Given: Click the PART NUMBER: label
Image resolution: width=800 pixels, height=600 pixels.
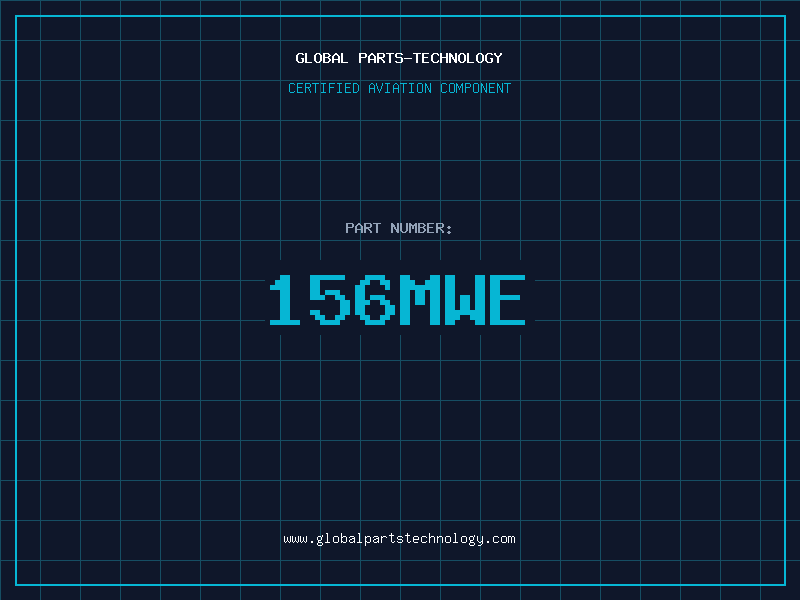Looking at the screenshot, I should click(x=399, y=228).
